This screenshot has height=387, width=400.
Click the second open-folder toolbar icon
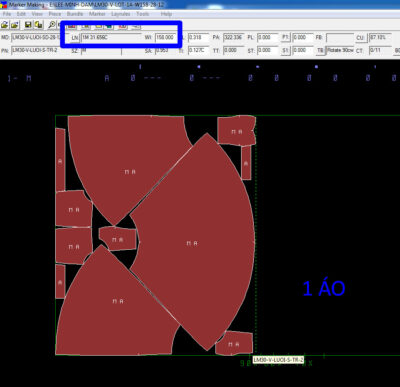[15, 25]
